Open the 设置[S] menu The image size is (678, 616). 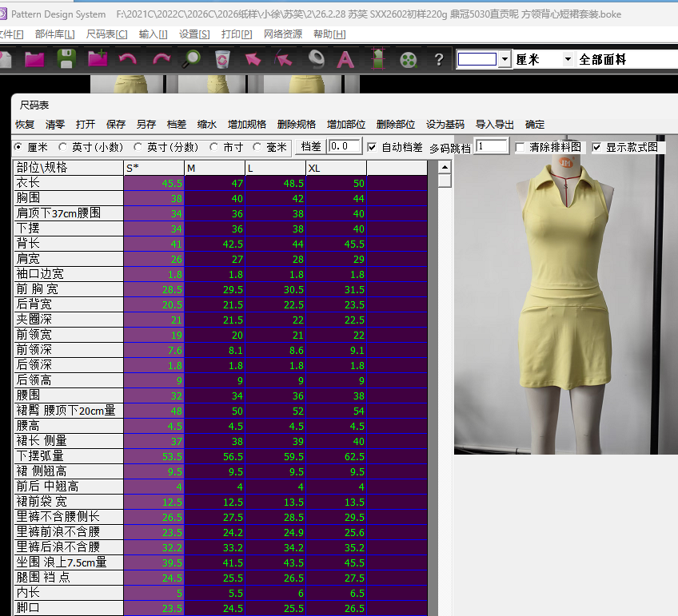(194, 34)
